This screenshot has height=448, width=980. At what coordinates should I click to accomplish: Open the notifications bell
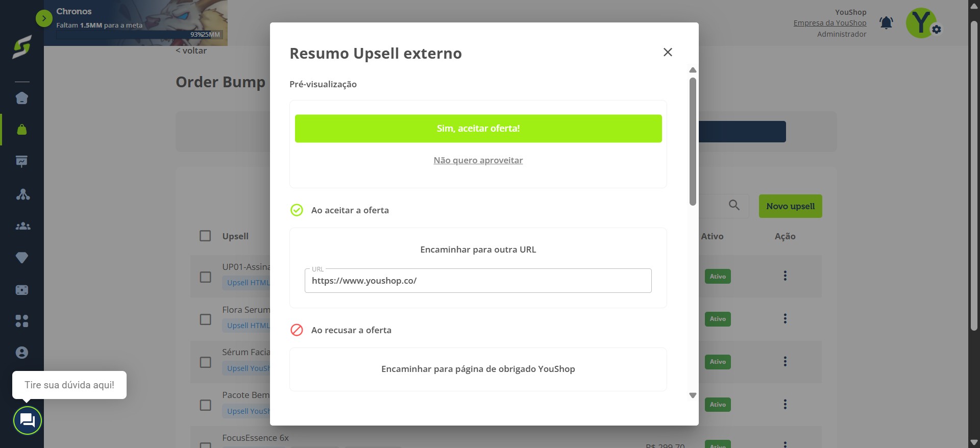click(x=886, y=23)
